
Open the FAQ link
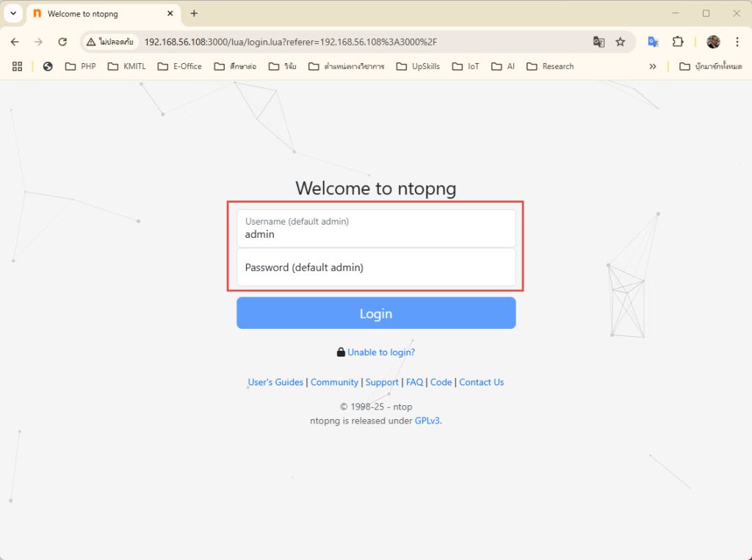coord(414,382)
